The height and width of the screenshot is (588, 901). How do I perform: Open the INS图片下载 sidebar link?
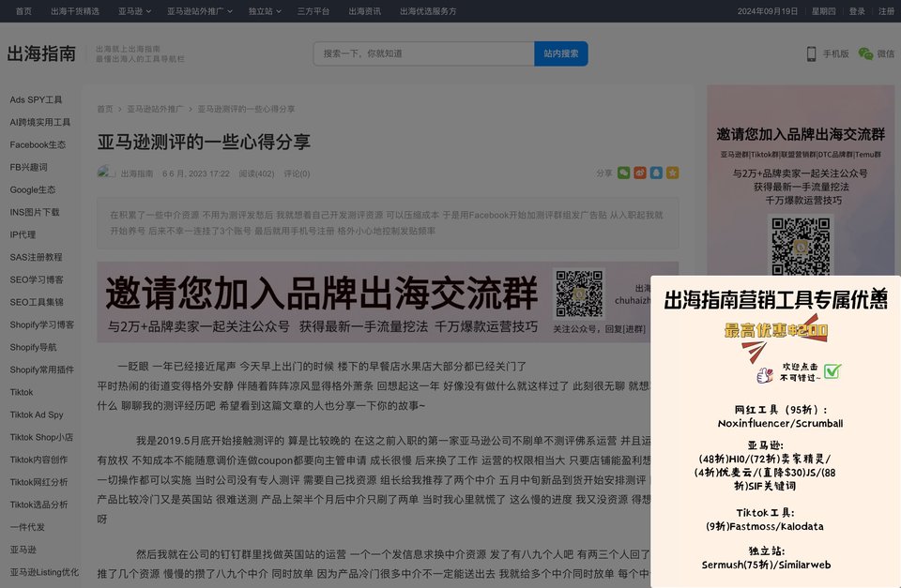point(35,212)
